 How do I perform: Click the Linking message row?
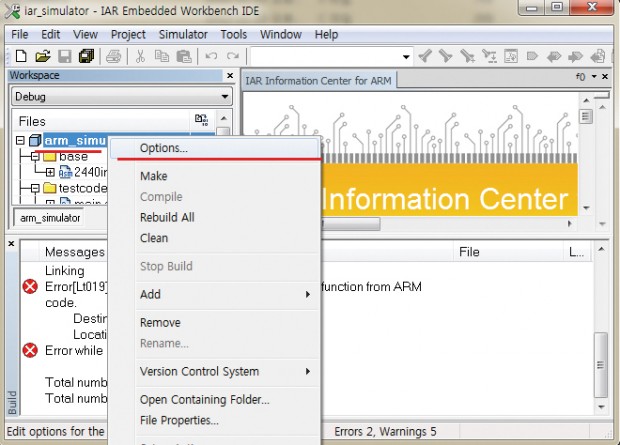pyautogui.click(x=64, y=271)
